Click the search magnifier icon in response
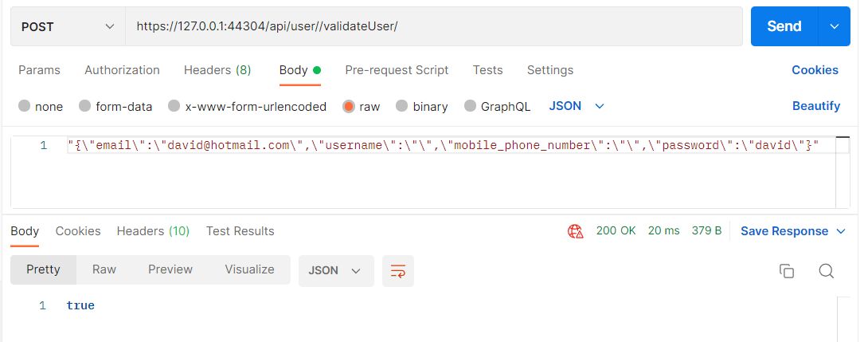The height and width of the screenshot is (342, 868). click(826, 270)
